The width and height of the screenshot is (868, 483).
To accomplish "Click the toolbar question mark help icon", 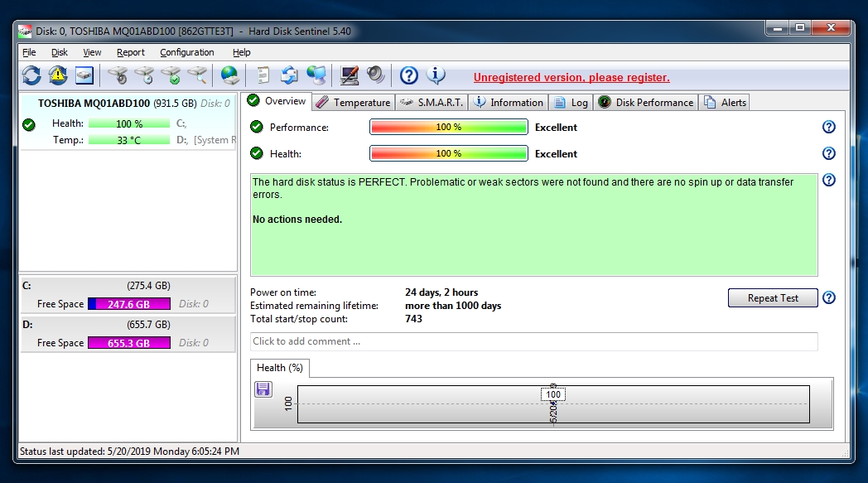I will tap(409, 75).
